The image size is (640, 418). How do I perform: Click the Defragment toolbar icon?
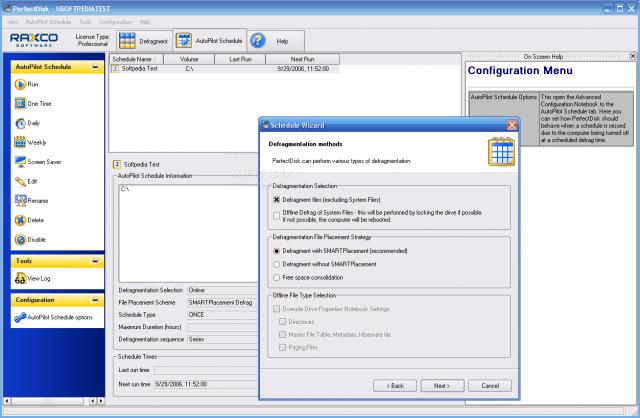tap(127, 41)
